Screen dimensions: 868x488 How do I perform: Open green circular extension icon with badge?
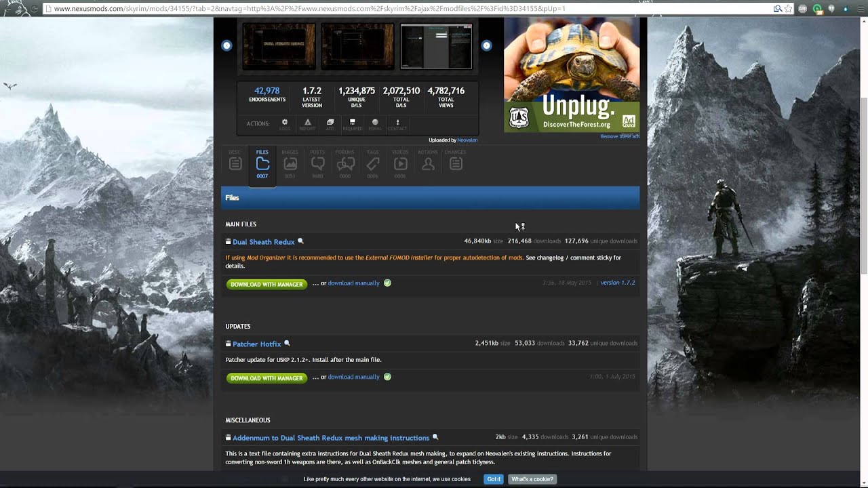pos(817,9)
